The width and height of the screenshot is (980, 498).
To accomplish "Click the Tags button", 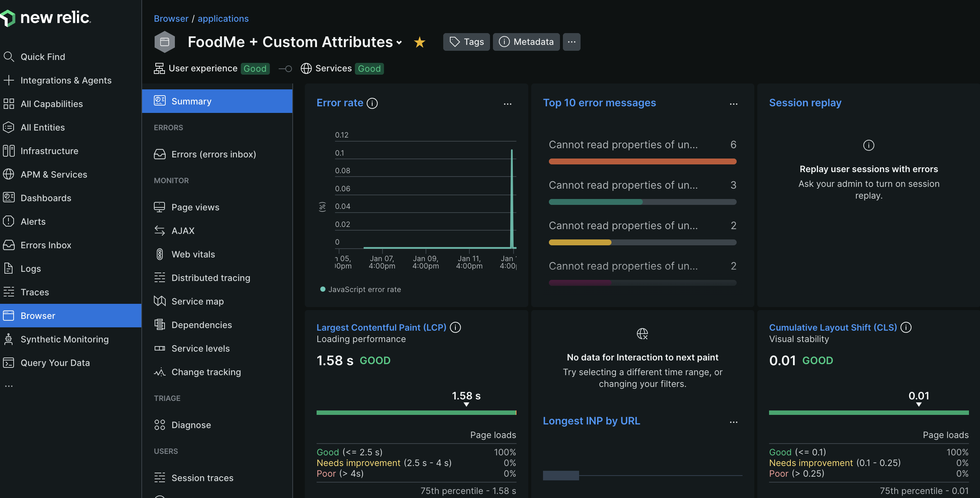I will [x=466, y=42].
